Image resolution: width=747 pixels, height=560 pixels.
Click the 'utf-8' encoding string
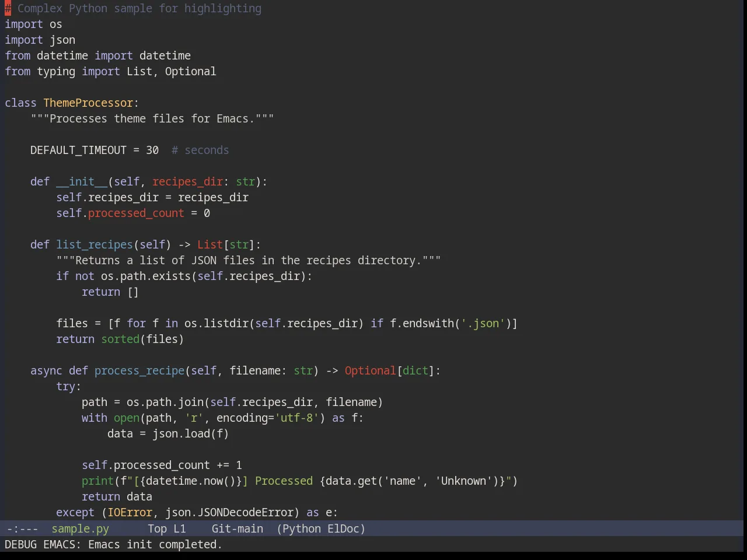pos(296,418)
